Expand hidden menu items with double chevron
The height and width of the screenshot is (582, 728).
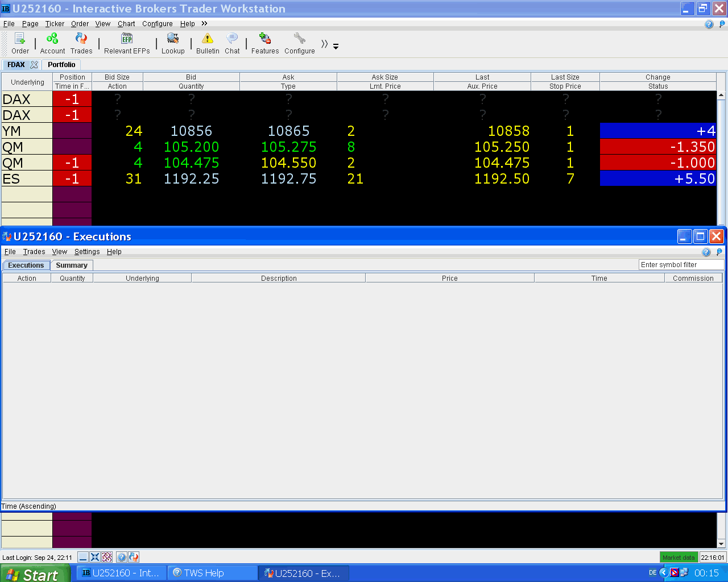(x=204, y=23)
